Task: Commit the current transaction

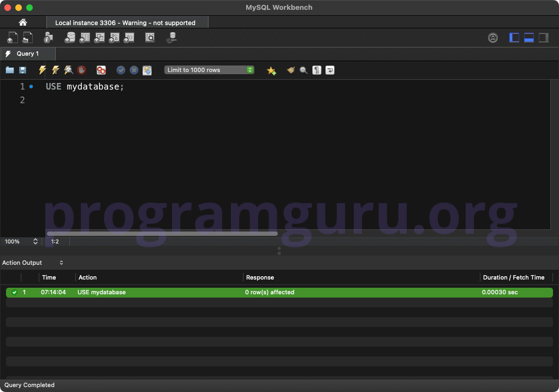Action: (x=121, y=70)
